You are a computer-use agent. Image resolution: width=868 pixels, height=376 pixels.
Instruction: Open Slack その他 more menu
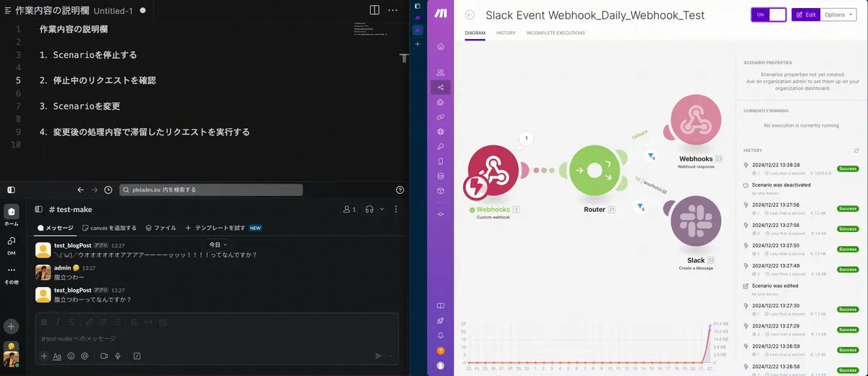11,275
